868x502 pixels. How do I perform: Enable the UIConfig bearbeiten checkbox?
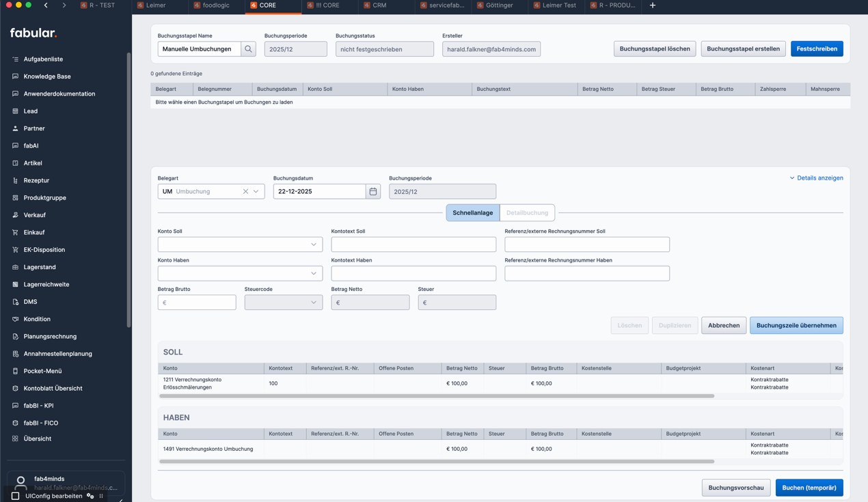tap(15, 496)
